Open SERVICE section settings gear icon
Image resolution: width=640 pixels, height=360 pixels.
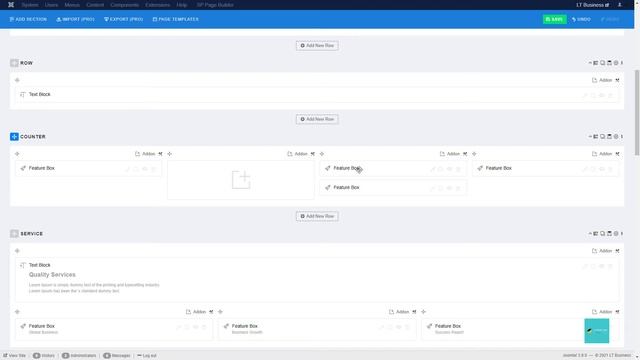(616, 233)
